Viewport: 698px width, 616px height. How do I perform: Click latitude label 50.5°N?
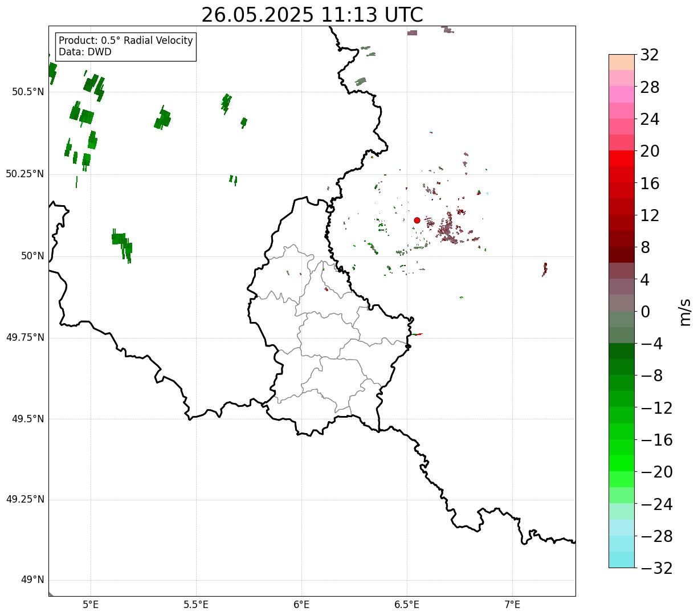(x=28, y=92)
